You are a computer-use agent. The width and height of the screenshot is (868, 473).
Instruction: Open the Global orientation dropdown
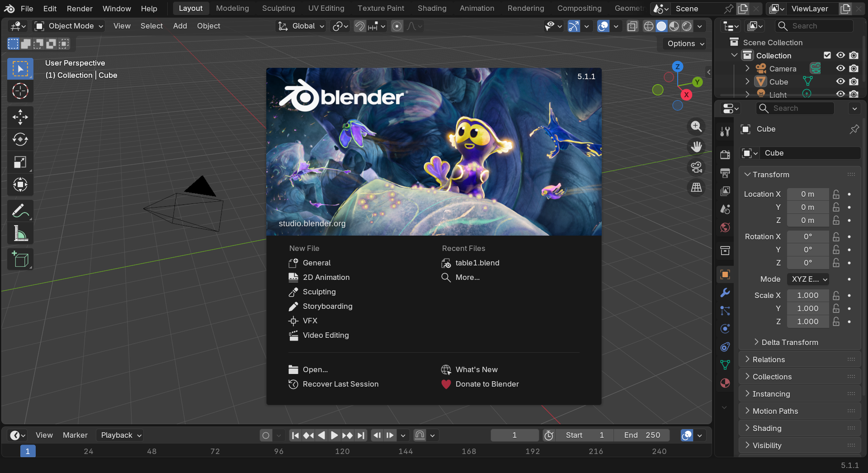click(301, 26)
